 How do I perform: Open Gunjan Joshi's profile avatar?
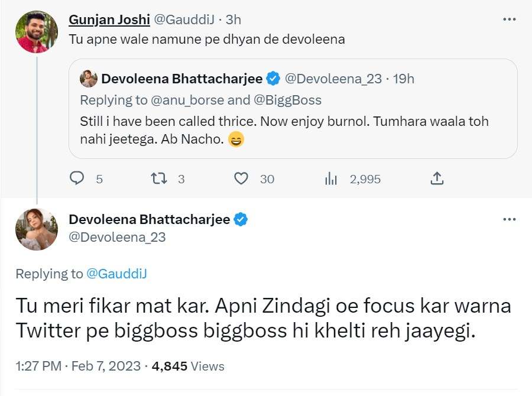pyautogui.click(x=36, y=31)
